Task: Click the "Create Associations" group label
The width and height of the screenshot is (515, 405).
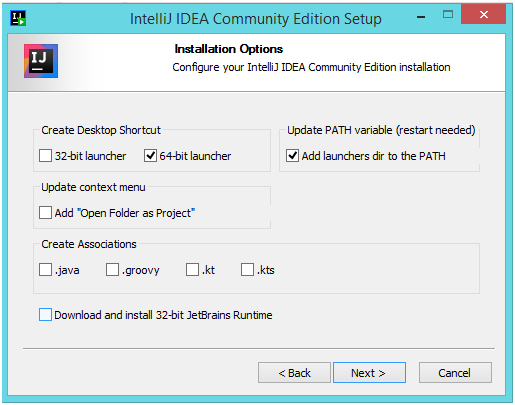Action: click(89, 244)
